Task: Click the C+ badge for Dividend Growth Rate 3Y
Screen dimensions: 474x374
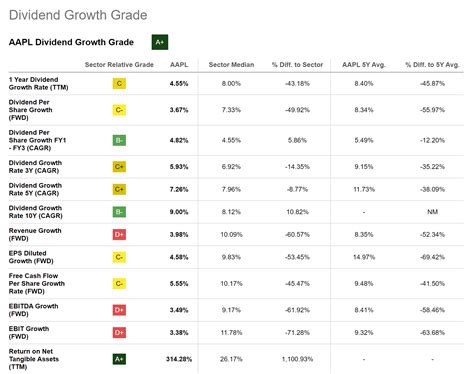Action: pos(119,167)
